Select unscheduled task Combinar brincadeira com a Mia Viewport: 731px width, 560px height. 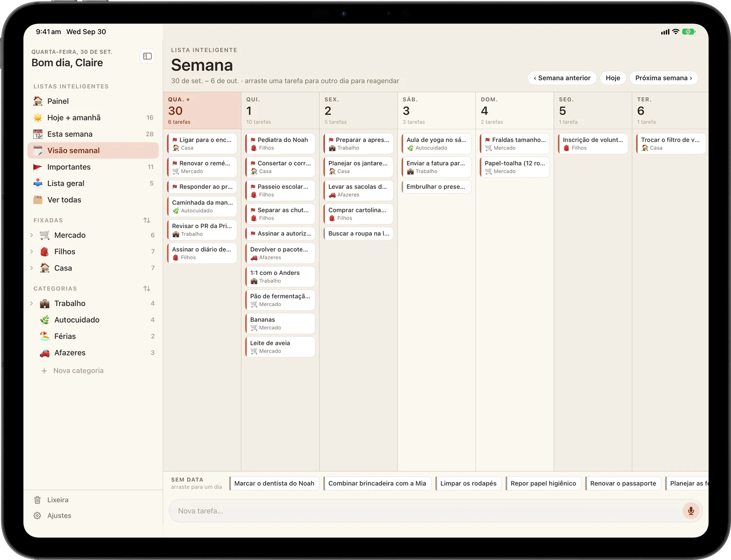[x=377, y=483]
